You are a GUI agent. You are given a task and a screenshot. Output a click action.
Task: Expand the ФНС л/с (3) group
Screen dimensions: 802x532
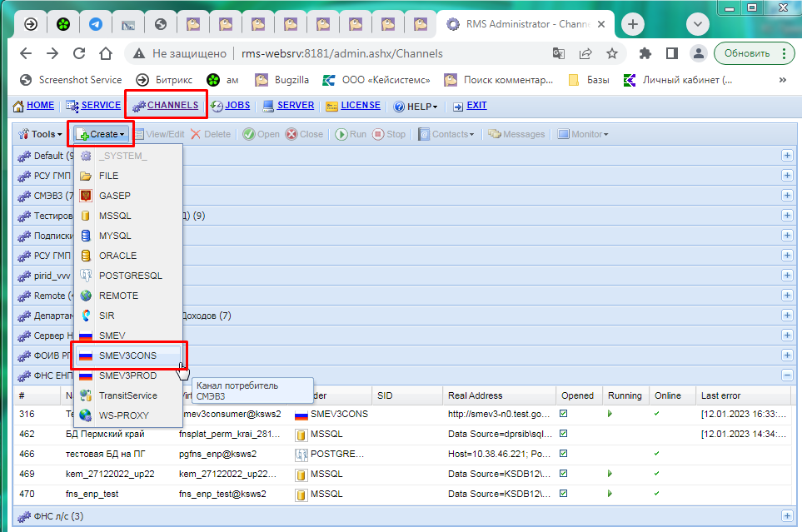pos(787,516)
